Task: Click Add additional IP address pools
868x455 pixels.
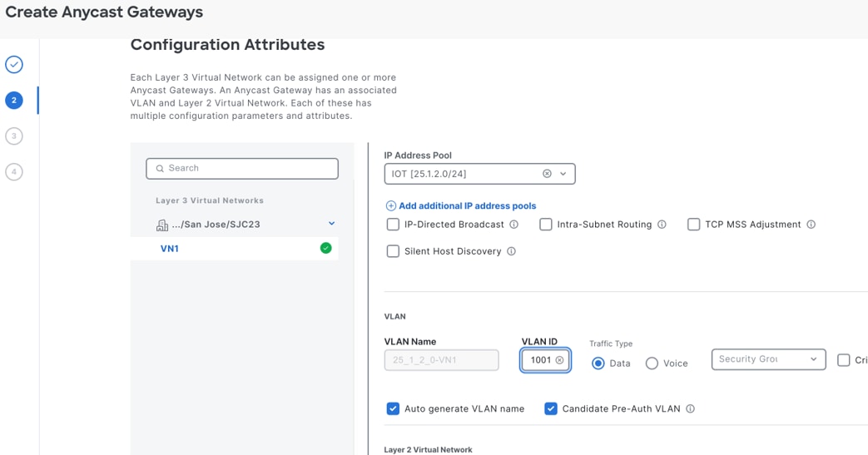Action: coord(467,206)
